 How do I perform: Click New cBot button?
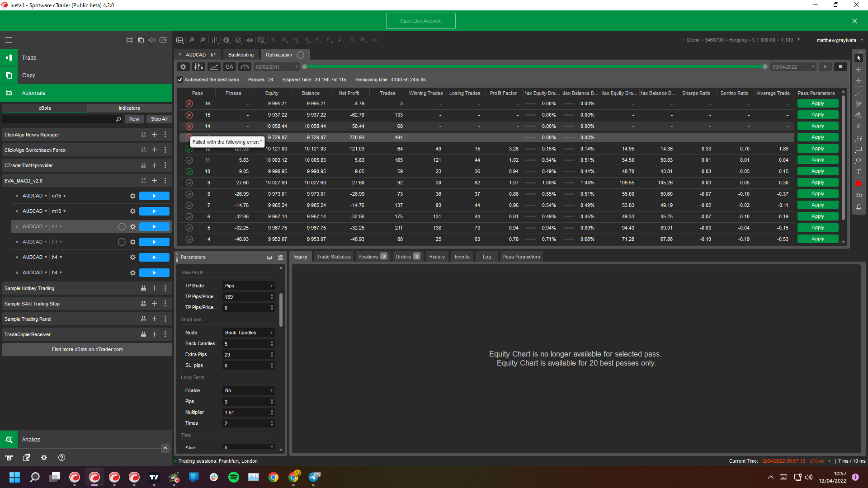pyautogui.click(x=134, y=119)
